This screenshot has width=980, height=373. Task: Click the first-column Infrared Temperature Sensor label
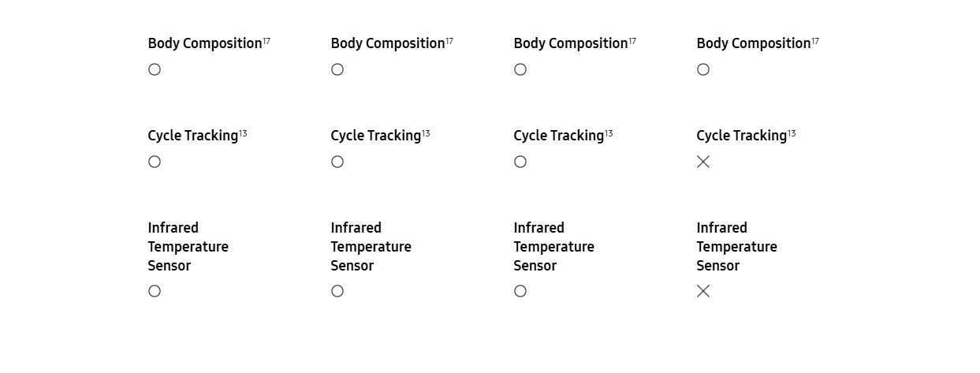(188, 247)
